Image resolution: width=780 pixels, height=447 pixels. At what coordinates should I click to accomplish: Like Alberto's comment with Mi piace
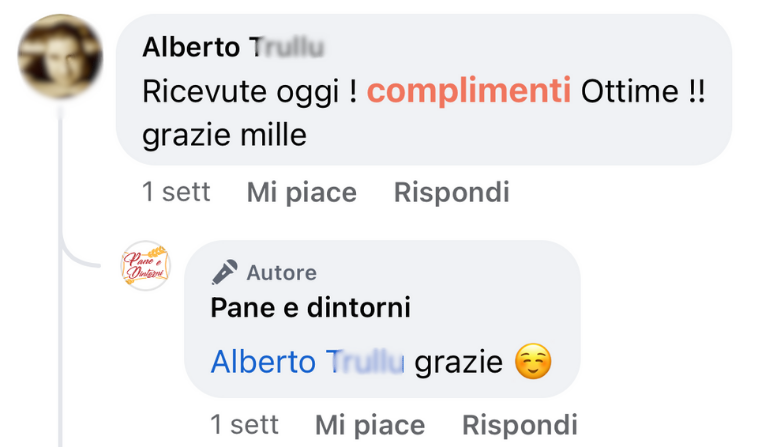(301, 192)
